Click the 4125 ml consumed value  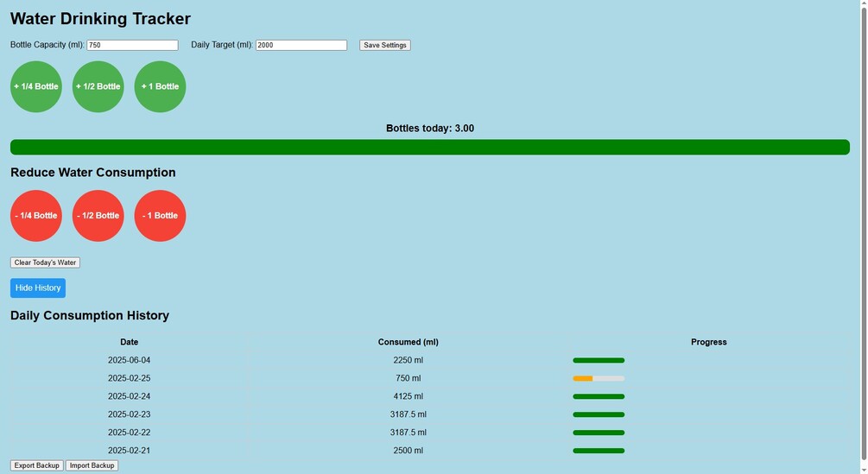(x=408, y=396)
